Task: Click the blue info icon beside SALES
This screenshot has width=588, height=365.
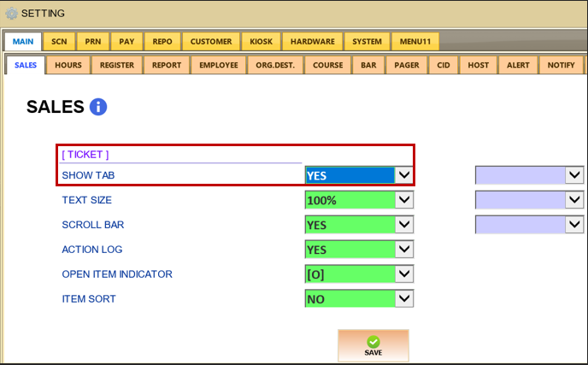Action: [98, 107]
